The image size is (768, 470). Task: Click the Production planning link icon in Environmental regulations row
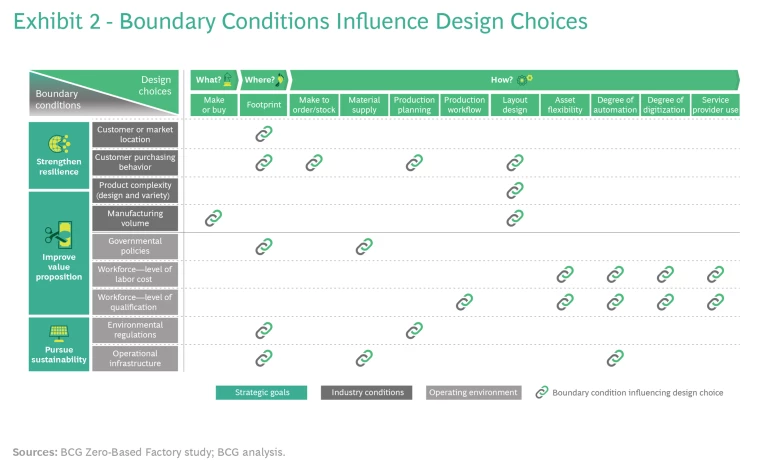click(414, 330)
